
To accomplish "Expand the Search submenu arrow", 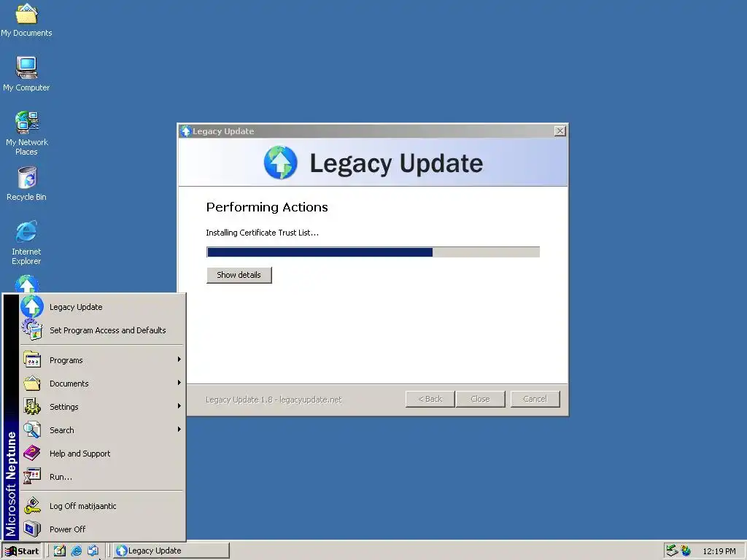I will [x=179, y=429].
